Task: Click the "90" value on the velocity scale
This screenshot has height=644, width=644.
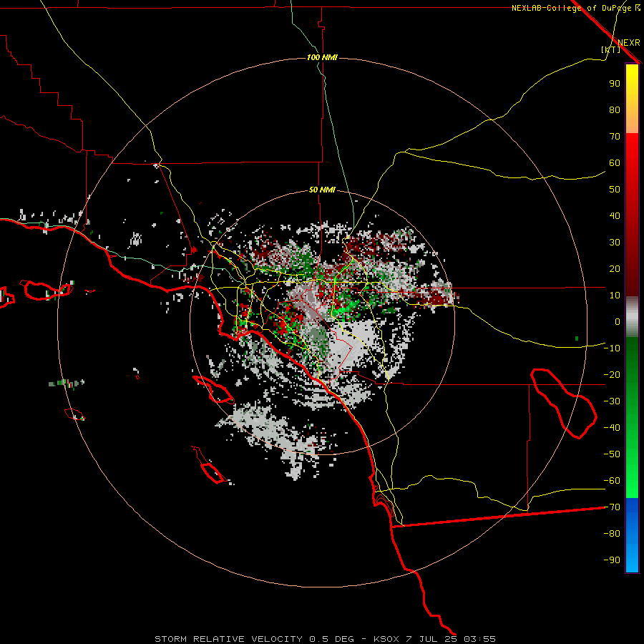Action: (615, 84)
